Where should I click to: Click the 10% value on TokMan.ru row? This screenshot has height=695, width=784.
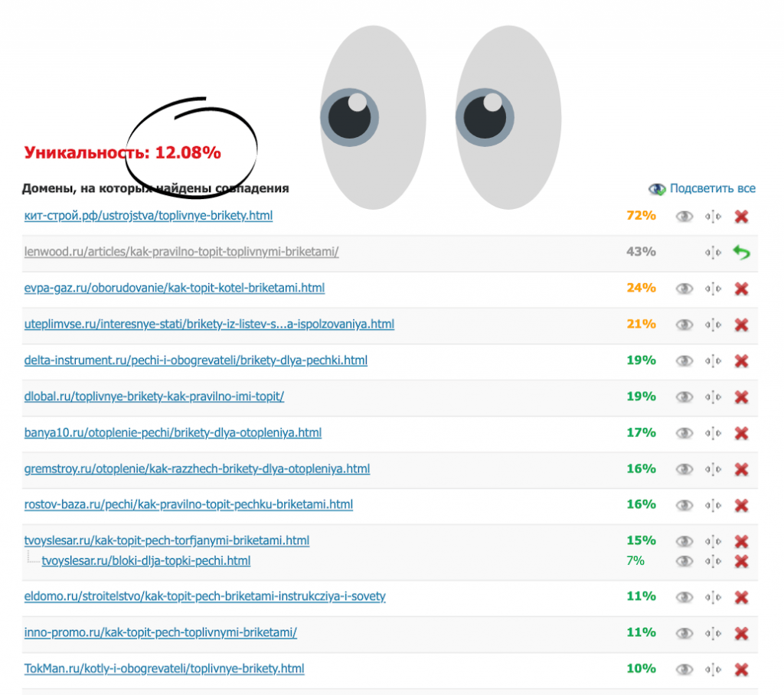pyautogui.click(x=641, y=668)
